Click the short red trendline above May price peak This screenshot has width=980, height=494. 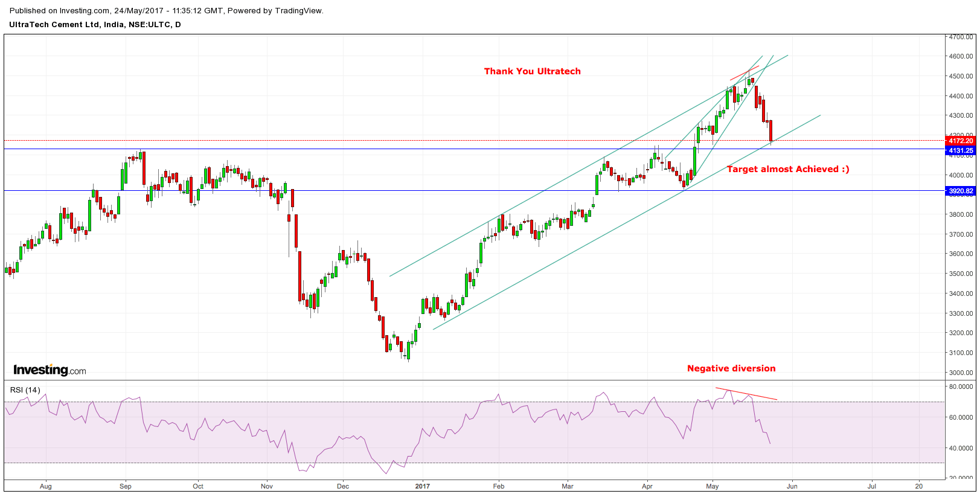click(x=745, y=72)
